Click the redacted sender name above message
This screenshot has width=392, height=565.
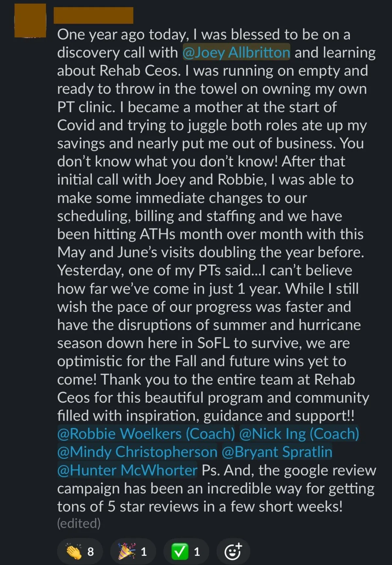[x=93, y=15]
